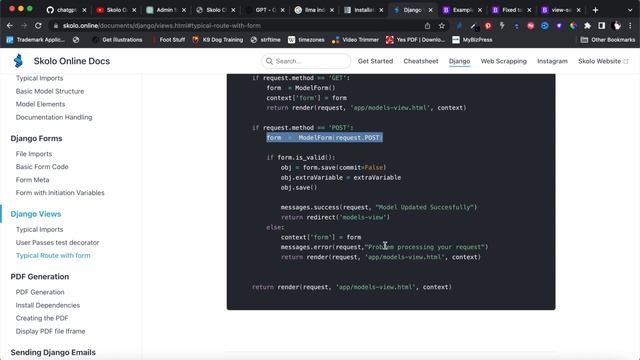
Task: Open Web Scrapping in top navigation
Action: 504,61
